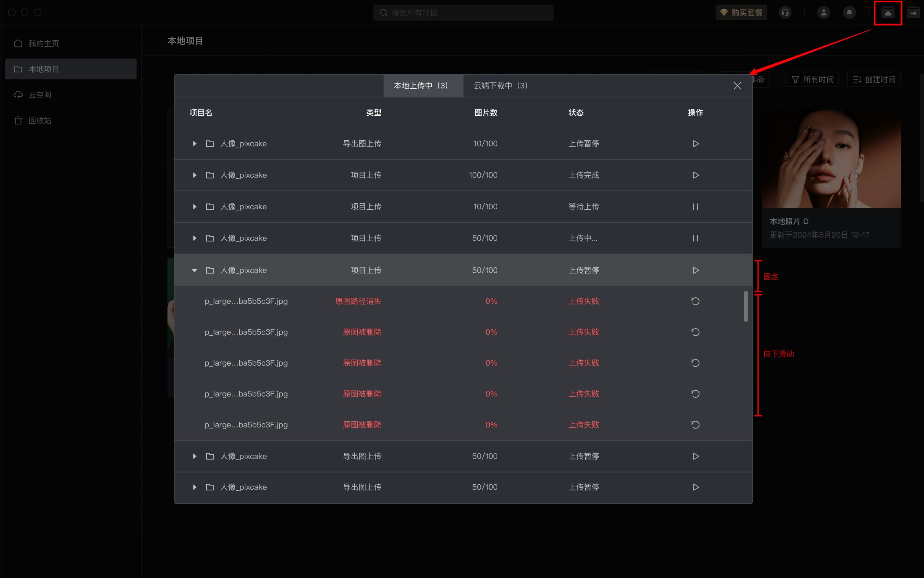Image resolution: width=924 pixels, height=578 pixels.
Task: Collapse the expanded 人像_pixcake project row
Action: 194,271
